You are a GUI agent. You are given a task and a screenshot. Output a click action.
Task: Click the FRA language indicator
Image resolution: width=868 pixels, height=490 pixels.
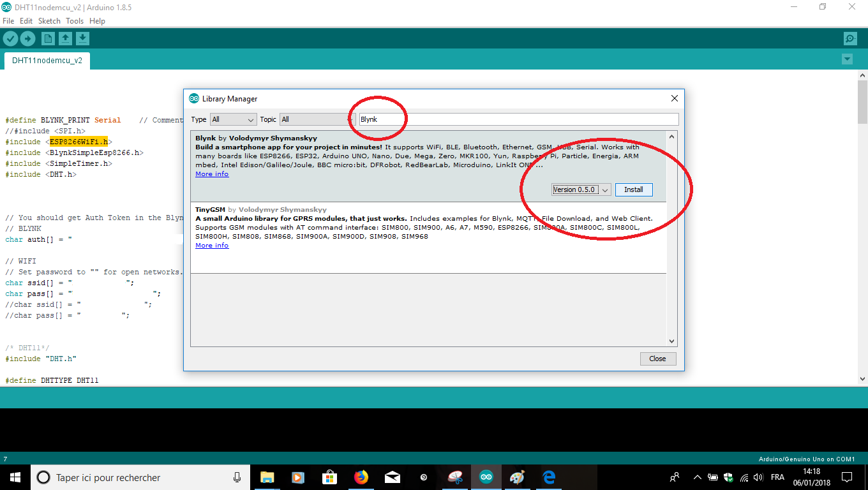coord(777,477)
